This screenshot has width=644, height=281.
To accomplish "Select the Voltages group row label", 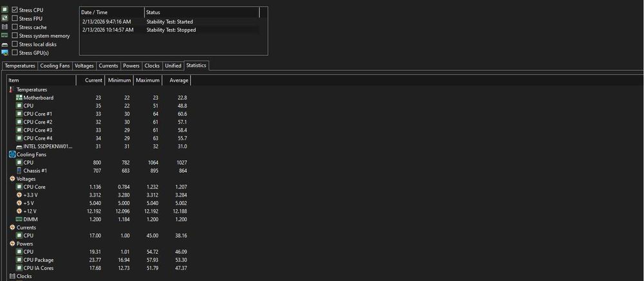I will (26, 179).
